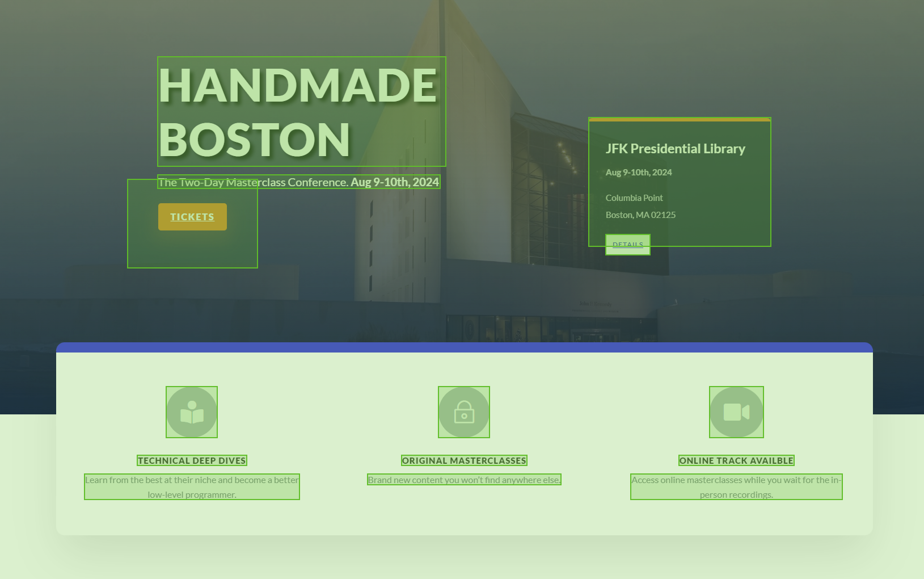
Task: Click the "Access online masterclasses" description
Action: pos(736,487)
